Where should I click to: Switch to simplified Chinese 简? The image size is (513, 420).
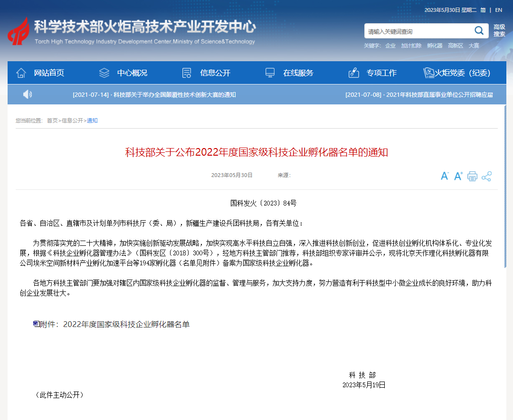coord(483,10)
